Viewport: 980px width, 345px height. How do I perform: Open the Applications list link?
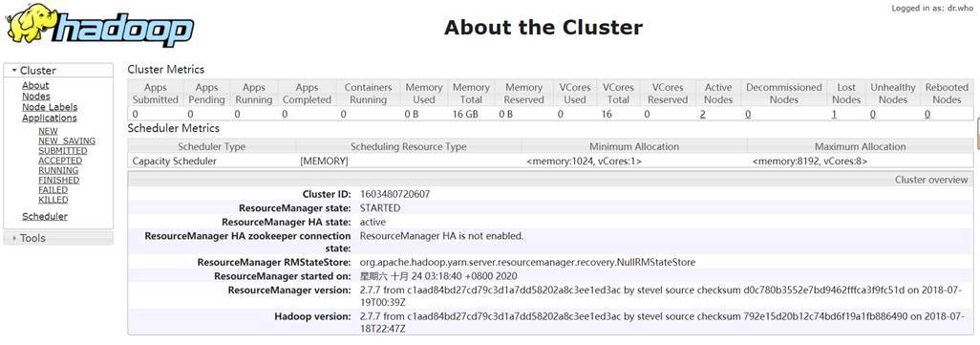point(50,118)
